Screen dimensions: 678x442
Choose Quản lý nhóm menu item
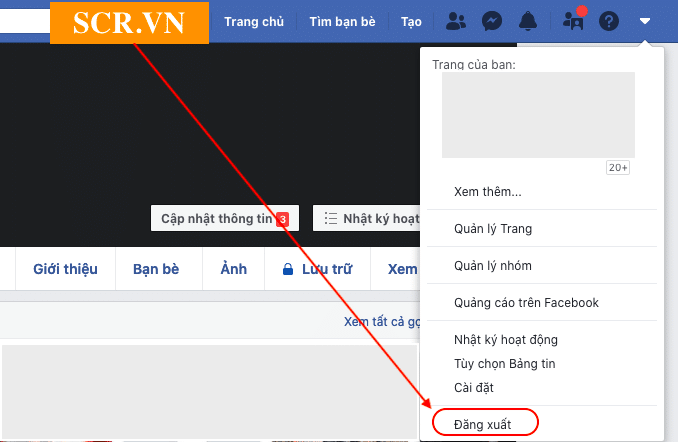493,266
